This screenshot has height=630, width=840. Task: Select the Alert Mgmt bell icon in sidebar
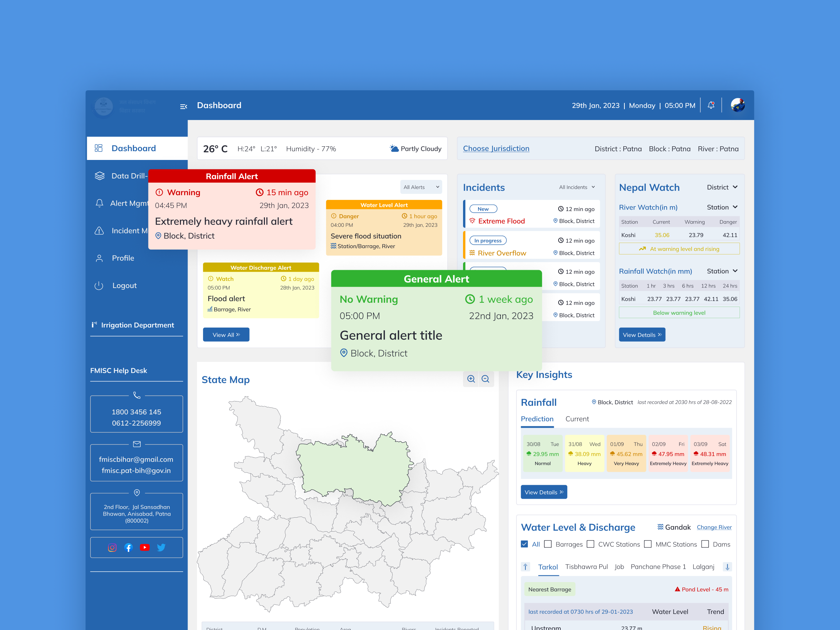(x=99, y=203)
